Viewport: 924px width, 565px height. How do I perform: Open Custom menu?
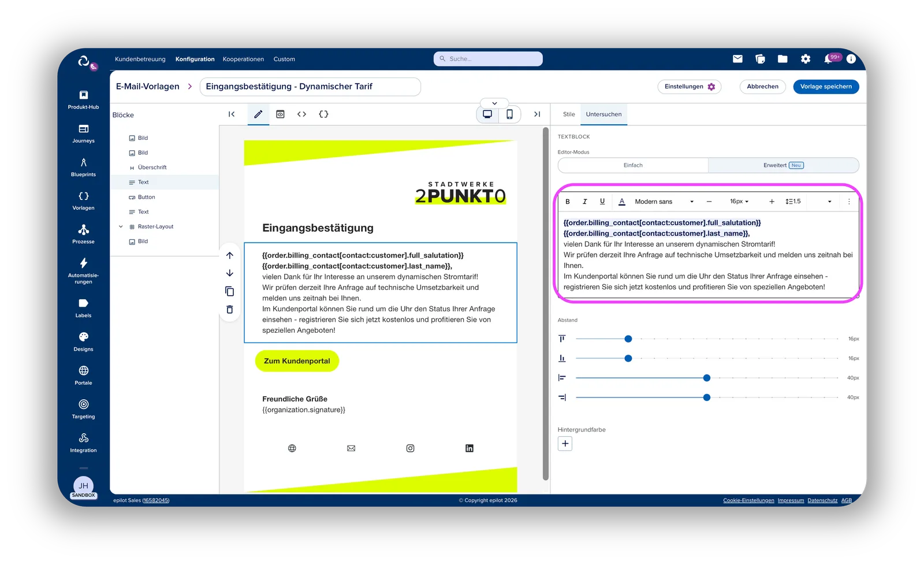[x=284, y=59]
